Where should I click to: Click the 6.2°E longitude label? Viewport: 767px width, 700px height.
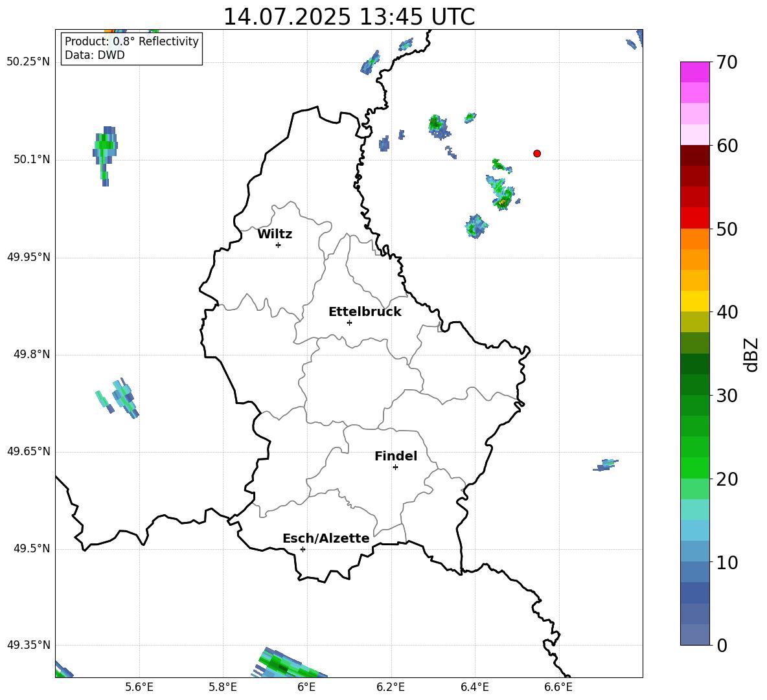(391, 687)
